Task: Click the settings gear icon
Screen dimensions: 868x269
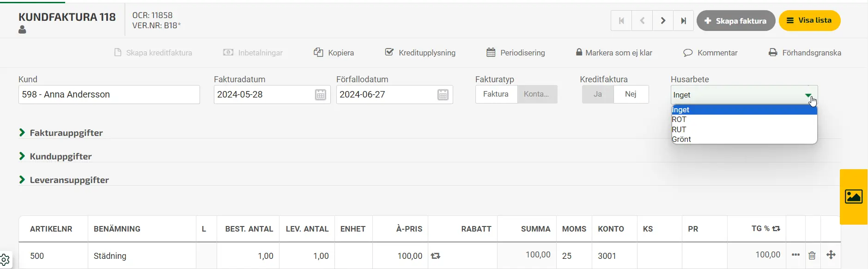Action: [x=4, y=260]
